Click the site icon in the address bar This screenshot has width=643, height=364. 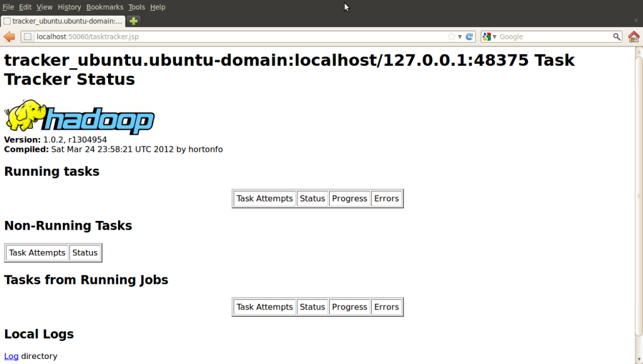pos(27,36)
